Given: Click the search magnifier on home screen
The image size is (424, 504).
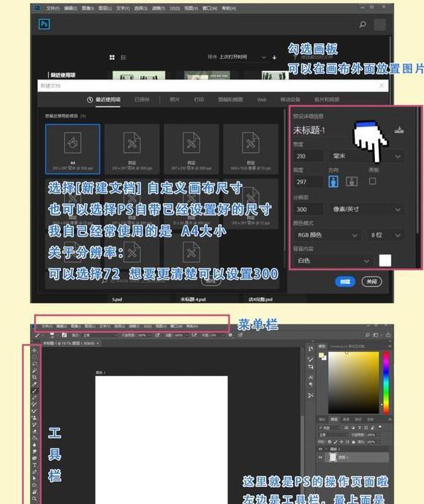Looking at the screenshot, I should click(363, 24).
